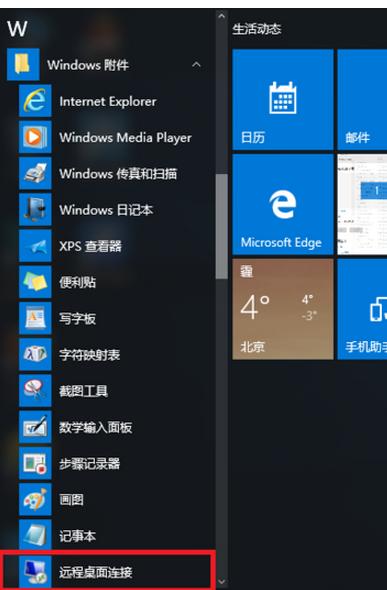Open the spreadsheet preview live tile
The image size is (387, 590).
pos(362,204)
